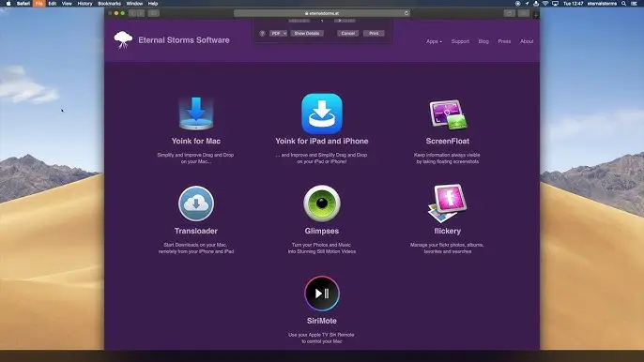Open the Wi-Fi status menu
This screenshot has height=362, width=644.
tap(545, 4)
